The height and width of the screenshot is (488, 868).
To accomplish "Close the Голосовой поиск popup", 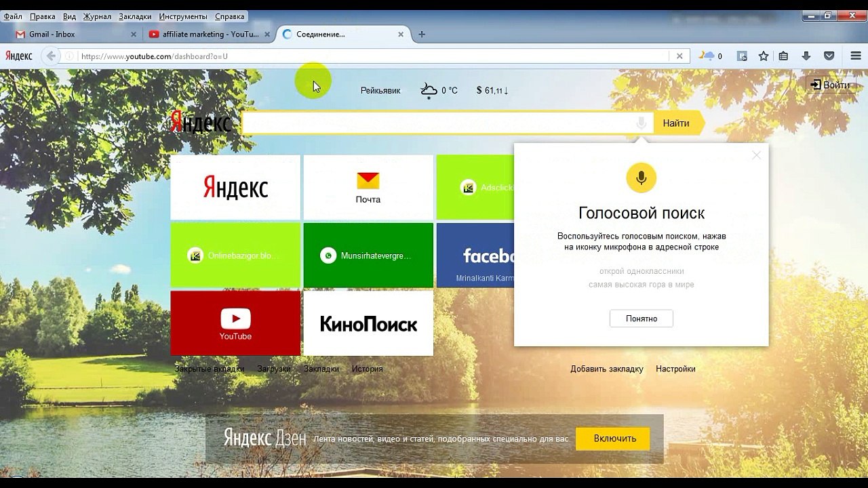I will 757,155.
